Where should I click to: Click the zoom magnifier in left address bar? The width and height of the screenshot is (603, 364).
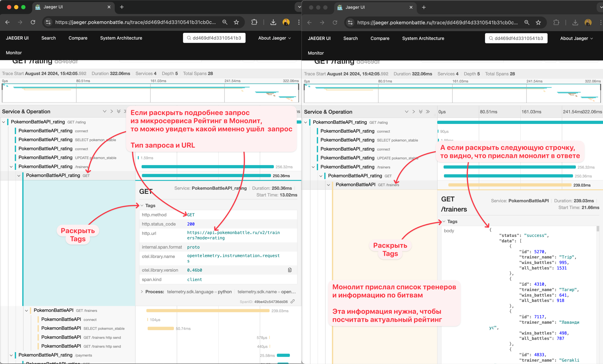click(x=225, y=22)
